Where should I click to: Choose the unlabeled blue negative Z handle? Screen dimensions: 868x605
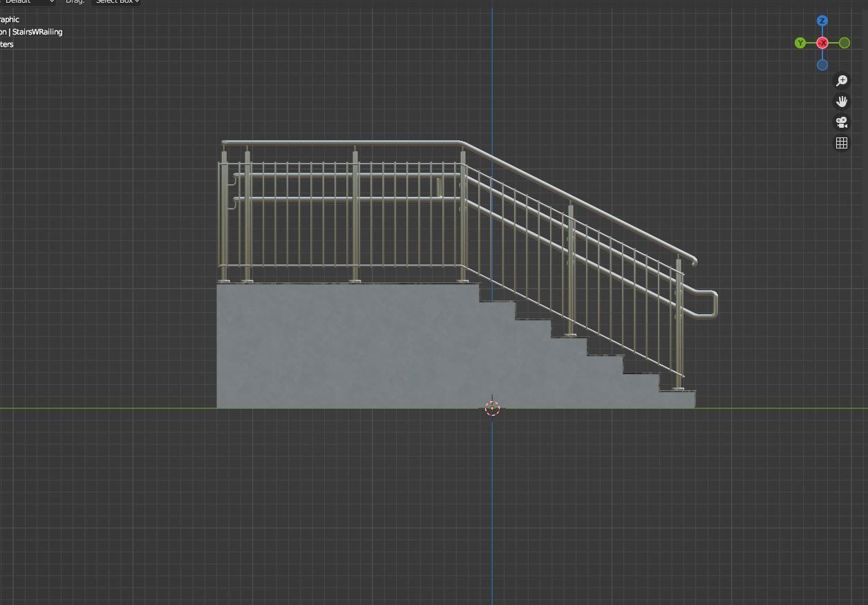click(x=822, y=65)
